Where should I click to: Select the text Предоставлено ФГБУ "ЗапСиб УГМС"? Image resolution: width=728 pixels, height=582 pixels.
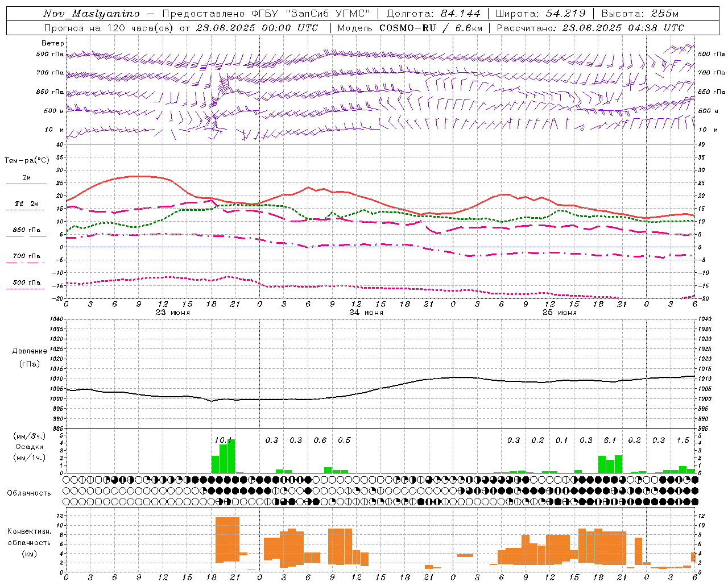pos(266,14)
